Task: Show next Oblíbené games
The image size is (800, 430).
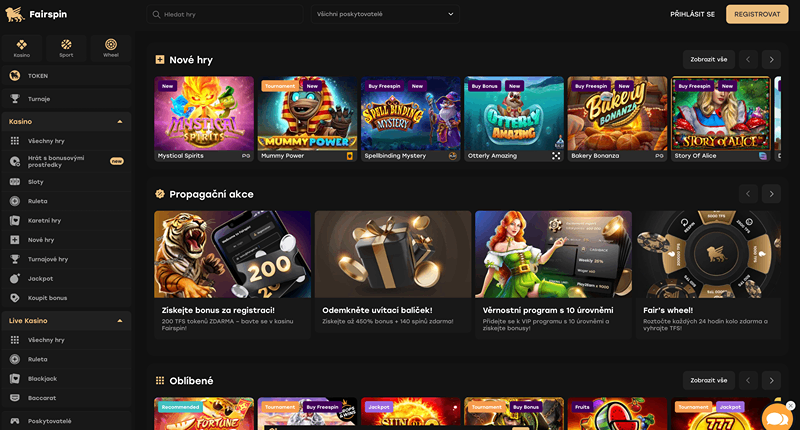Action: click(x=771, y=381)
